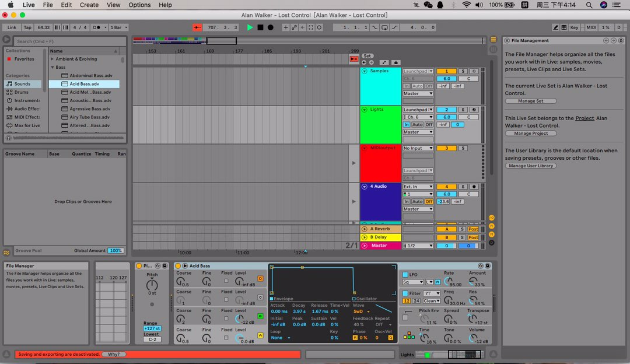Click the Manage Project button
The image size is (630, 364).
click(530, 134)
